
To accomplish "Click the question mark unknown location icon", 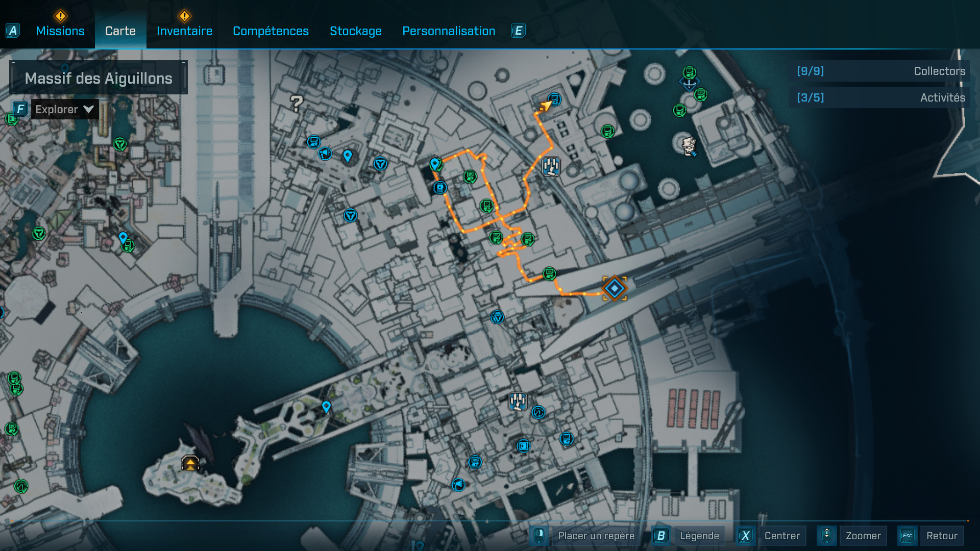I will (297, 104).
